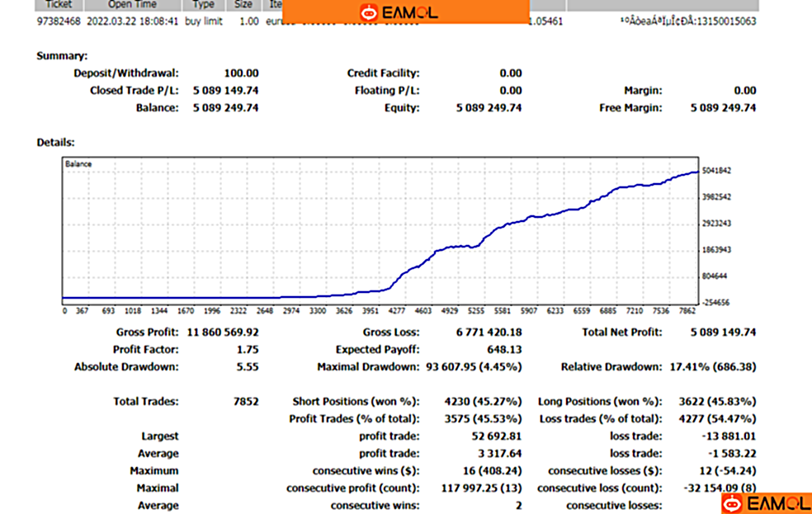This screenshot has height=514, width=812.
Task: Select ticket number 97382468 in the row
Action: click(59, 21)
